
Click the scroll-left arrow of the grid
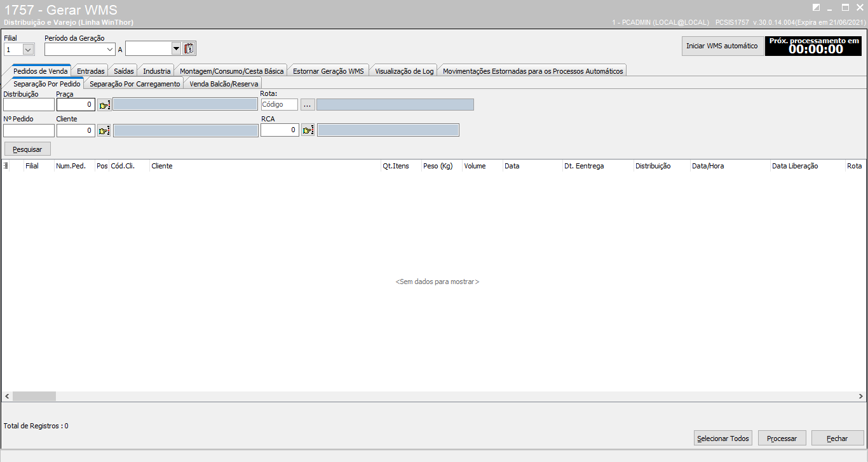tap(7, 396)
